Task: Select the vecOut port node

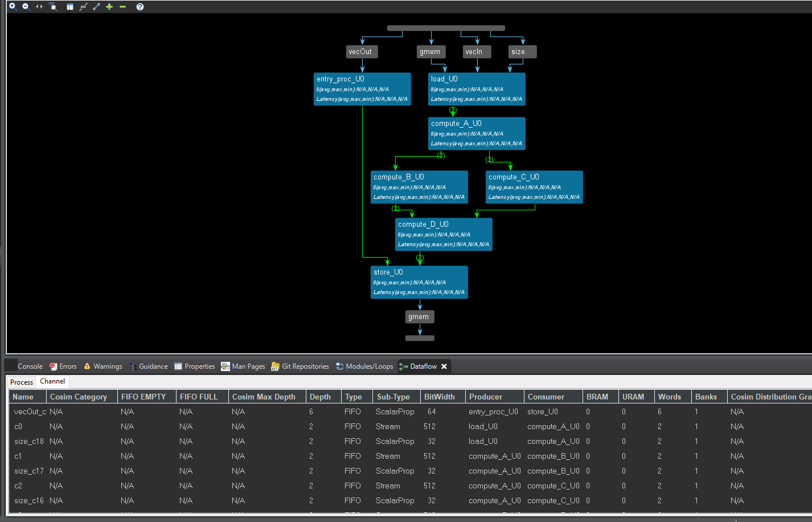Action: pyautogui.click(x=362, y=52)
